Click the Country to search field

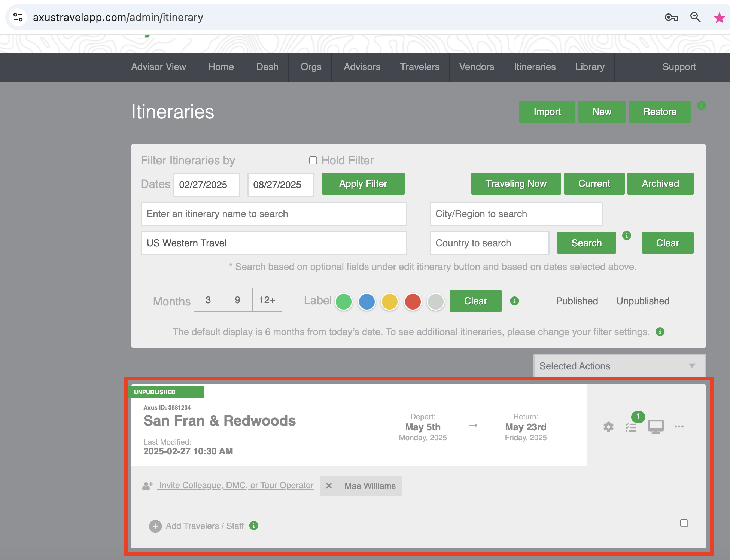[x=490, y=243]
